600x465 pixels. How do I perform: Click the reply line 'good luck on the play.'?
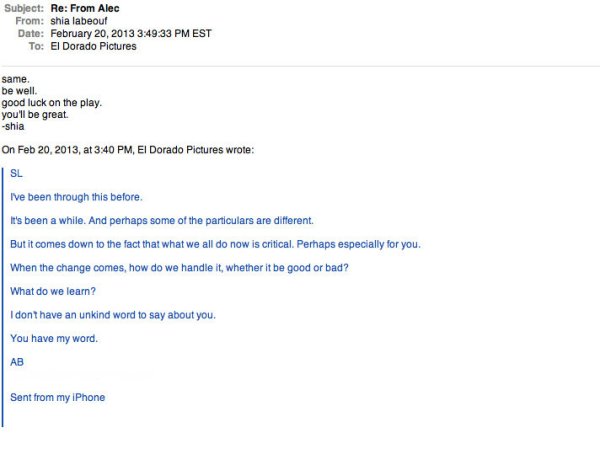click(52, 103)
